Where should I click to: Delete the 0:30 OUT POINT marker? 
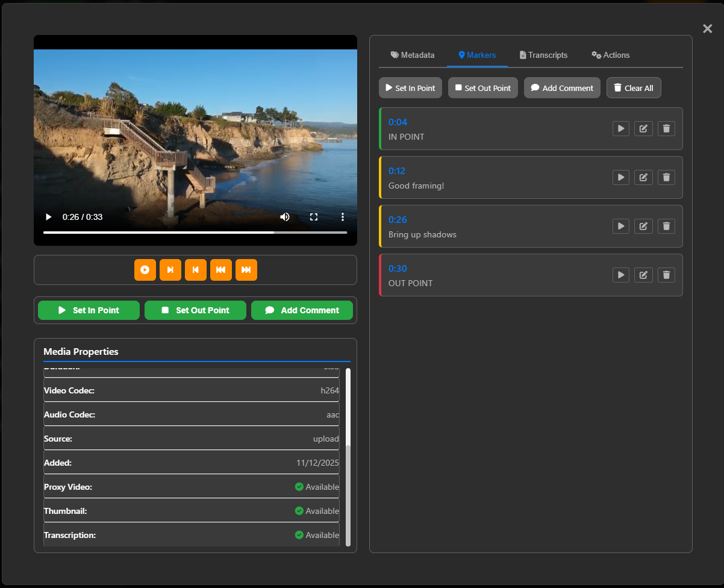click(666, 275)
